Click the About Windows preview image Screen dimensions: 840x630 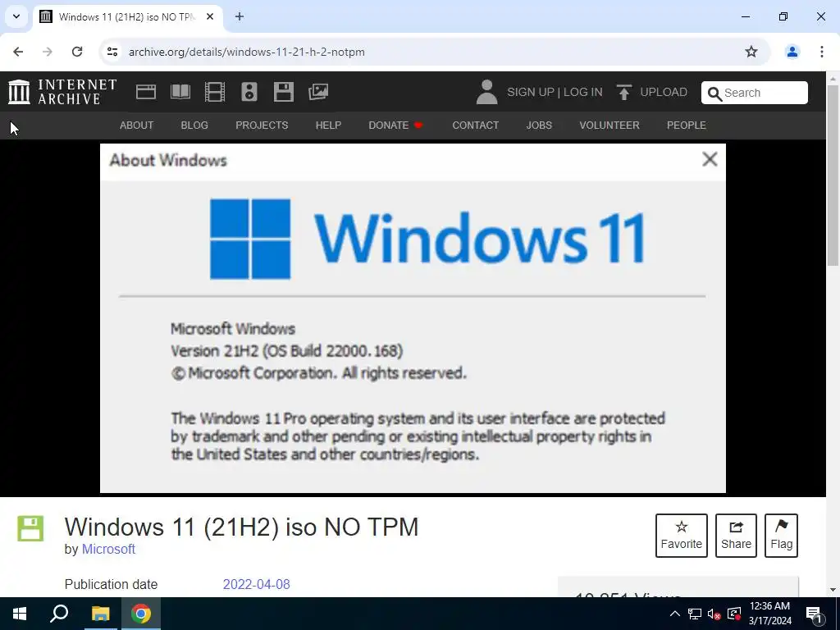(413, 318)
